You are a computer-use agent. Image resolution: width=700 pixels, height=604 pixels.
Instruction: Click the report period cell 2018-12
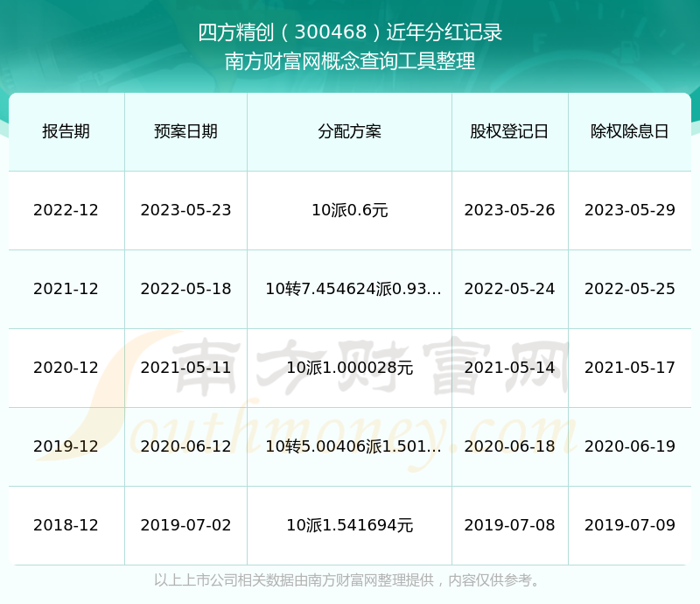[66, 525]
